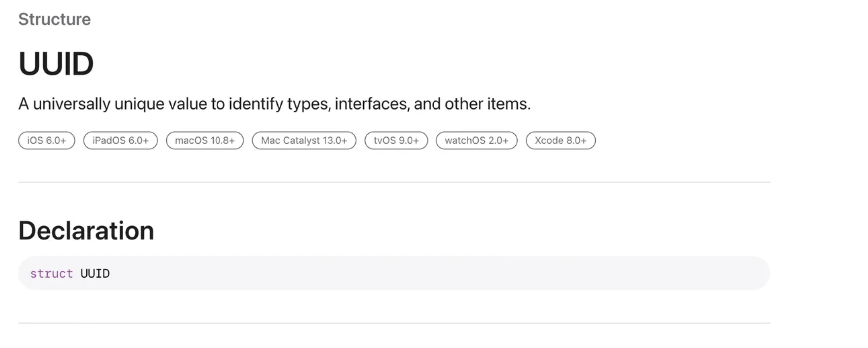The width and height of the screenshot is (868, 348).
Task: Click the watchOS 2.0+ platform badge
Action: [476, 141]
